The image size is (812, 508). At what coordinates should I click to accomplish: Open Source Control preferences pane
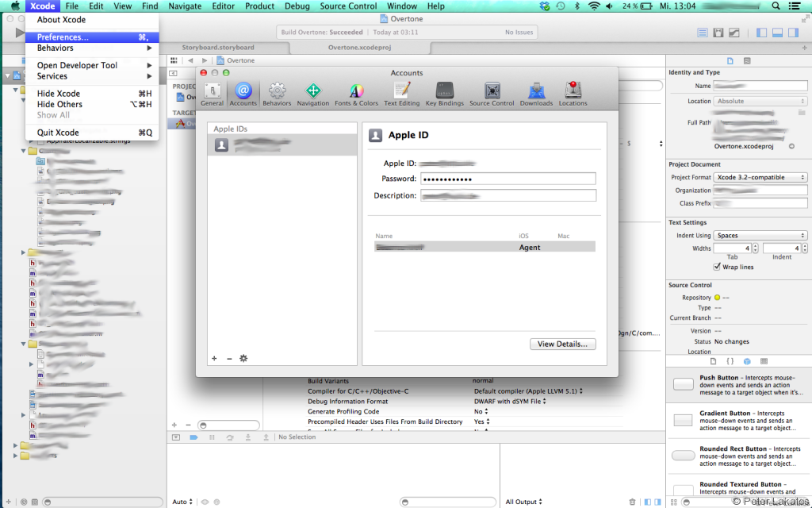point(492,94)
